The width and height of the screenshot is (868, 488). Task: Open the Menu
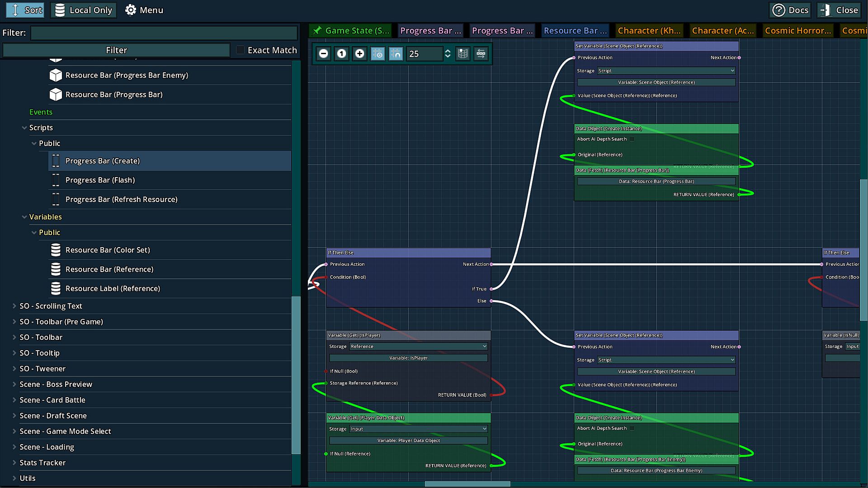(x=144, y=10)
